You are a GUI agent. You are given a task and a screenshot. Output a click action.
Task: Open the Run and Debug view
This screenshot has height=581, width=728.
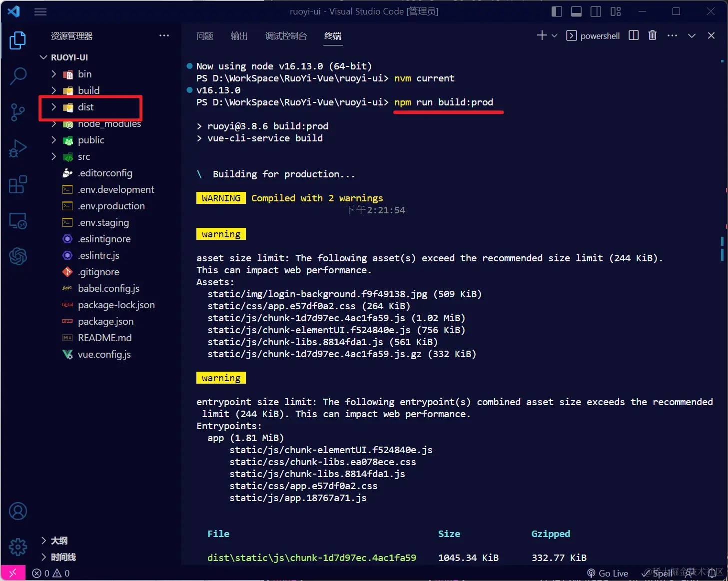(x=18, y=148)
